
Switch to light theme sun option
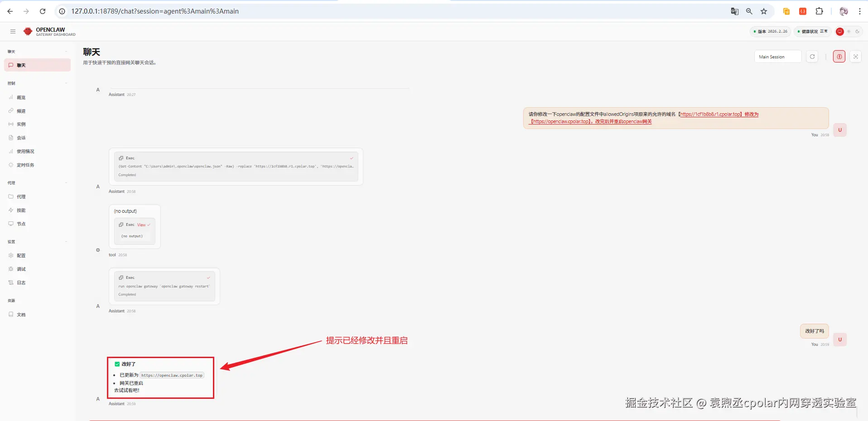click(x=849, y=31)
